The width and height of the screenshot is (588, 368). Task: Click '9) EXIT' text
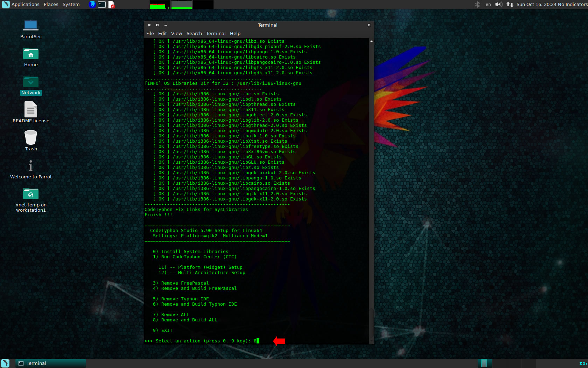click(162, 330)
